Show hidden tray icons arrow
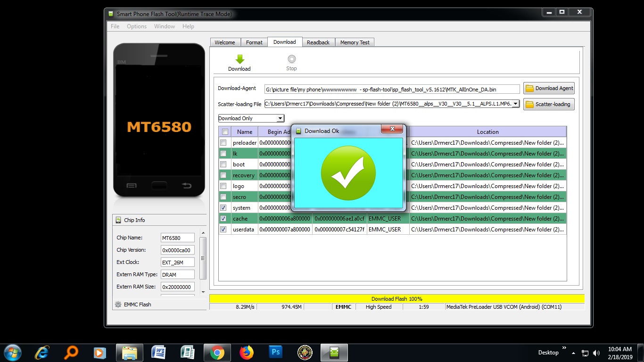Screen dimensions: 644x362 tap(573, 353)
